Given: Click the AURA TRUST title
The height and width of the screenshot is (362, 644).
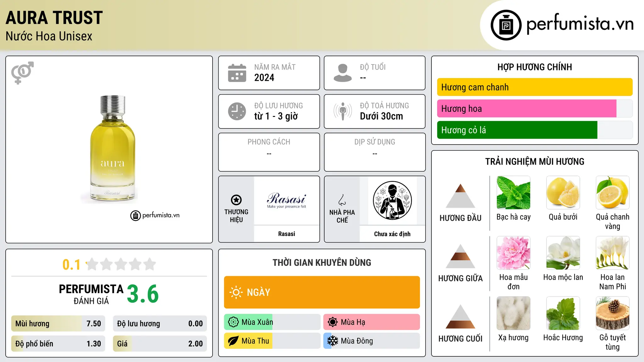Looking at the screenshot, I should (x=54, y=18).
